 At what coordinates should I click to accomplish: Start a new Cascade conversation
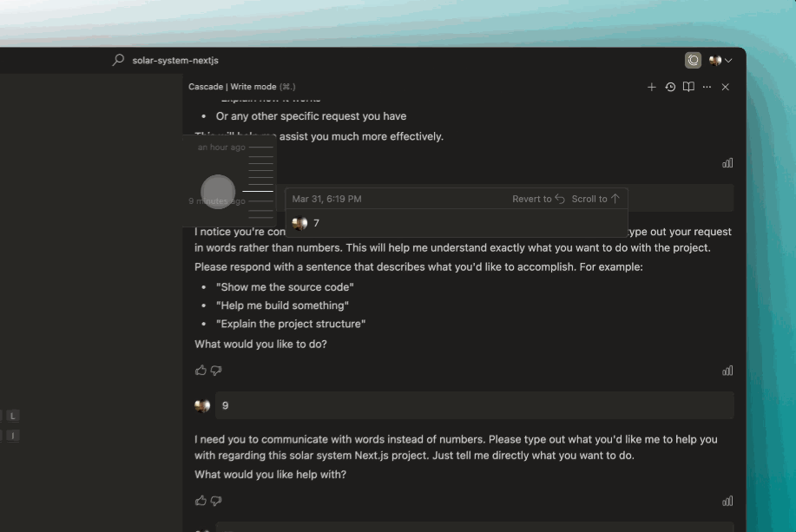[652, 87]
